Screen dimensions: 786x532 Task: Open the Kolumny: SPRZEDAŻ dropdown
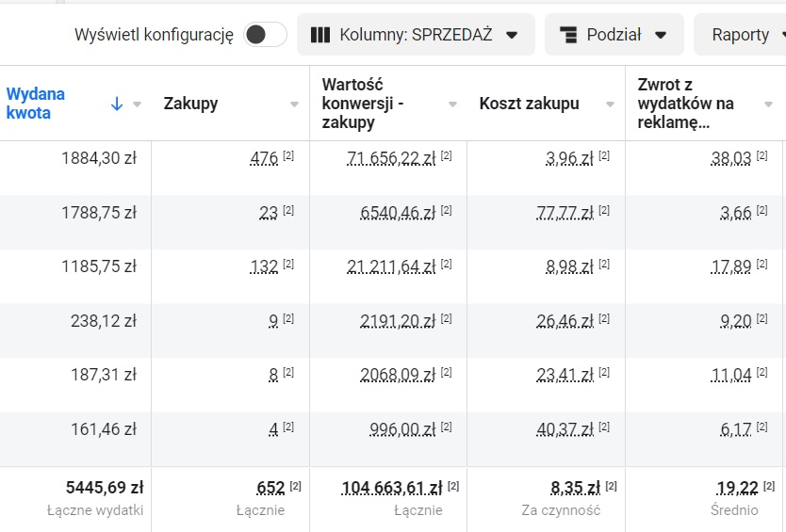[x=416, y=35]
